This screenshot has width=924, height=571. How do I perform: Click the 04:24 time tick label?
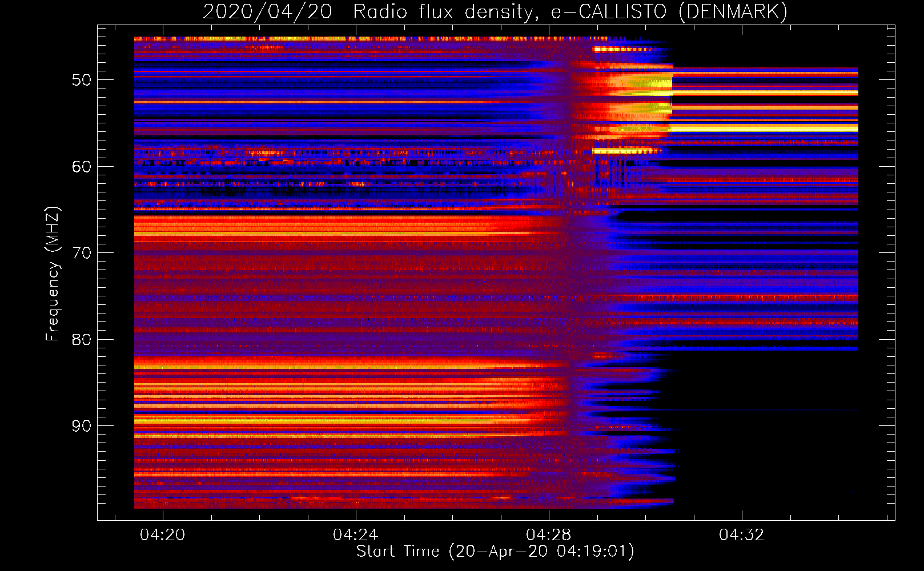click(356, 535)
